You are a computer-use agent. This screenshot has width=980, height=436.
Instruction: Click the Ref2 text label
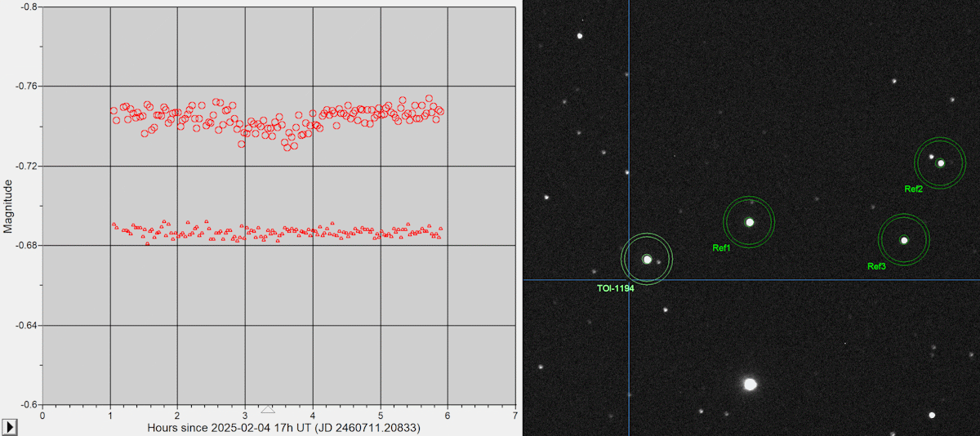913,189
